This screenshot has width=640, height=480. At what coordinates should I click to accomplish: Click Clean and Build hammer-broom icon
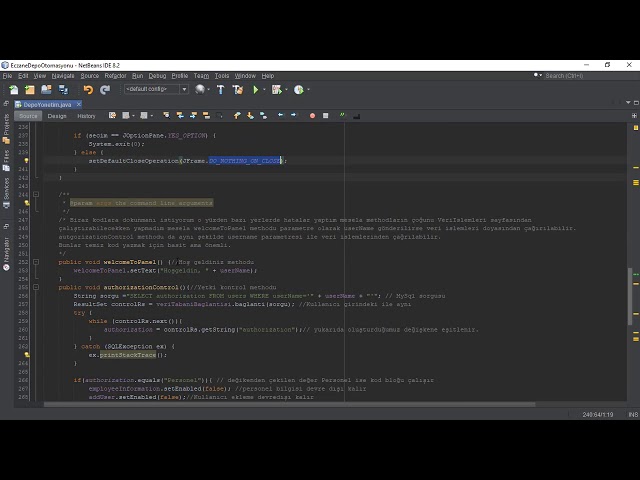[x=238, y=89]
